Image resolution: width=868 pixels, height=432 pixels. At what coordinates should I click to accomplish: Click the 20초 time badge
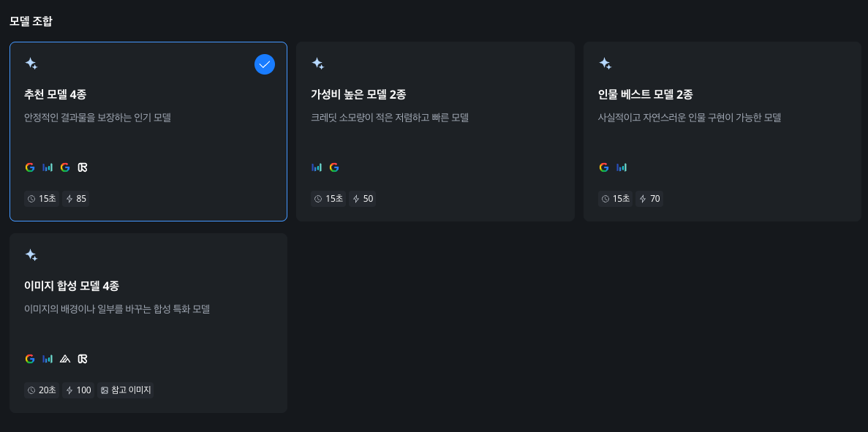[42, 390]
